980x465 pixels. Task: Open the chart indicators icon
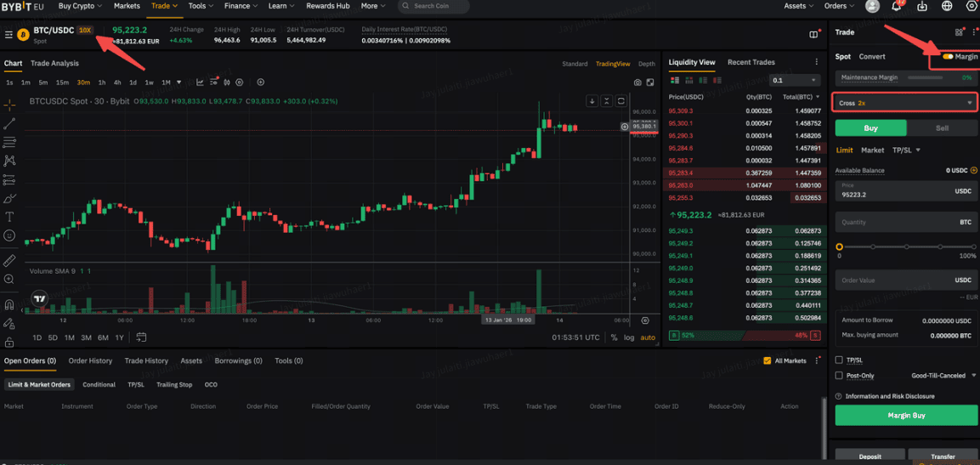200,82
